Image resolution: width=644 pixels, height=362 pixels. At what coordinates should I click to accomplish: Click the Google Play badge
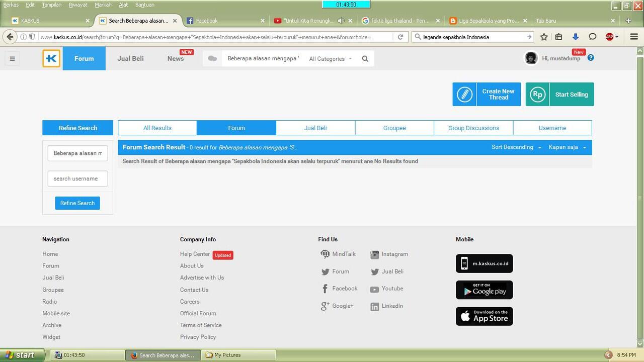click(x=484, y=290)
